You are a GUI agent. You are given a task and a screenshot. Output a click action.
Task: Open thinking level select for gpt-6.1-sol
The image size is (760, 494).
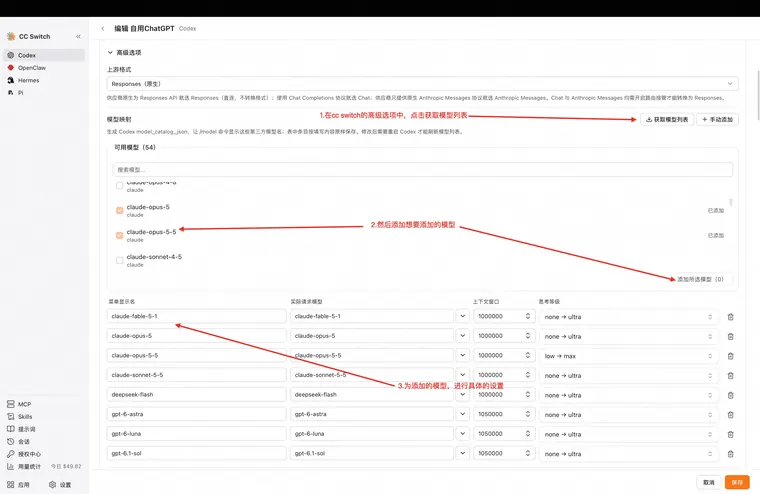[x=629, y=454]
